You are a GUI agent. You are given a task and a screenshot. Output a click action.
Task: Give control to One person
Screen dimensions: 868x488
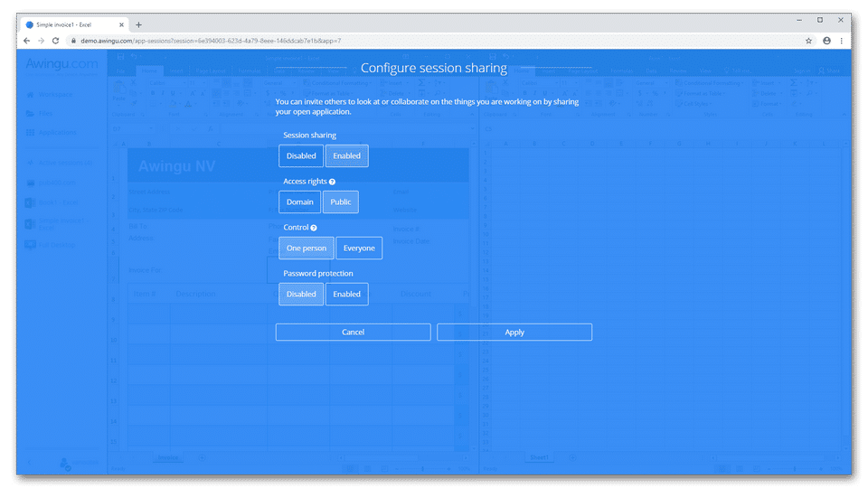pos(307,248)
